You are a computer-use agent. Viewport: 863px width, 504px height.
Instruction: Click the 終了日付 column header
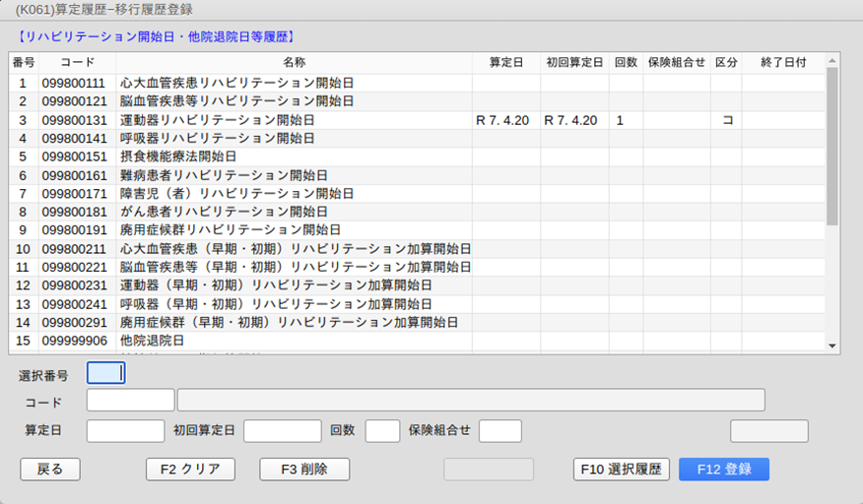(783, 62)
